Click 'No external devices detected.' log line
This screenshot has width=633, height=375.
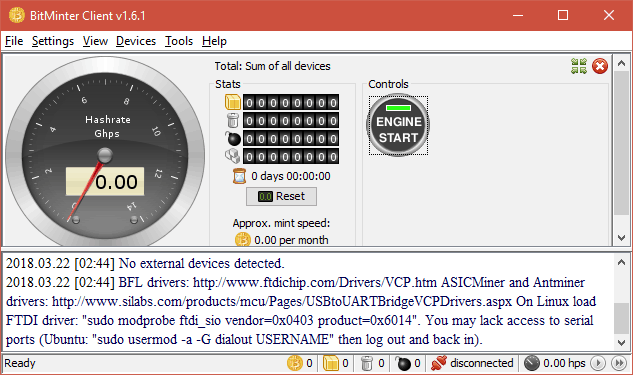click(201, 263)
